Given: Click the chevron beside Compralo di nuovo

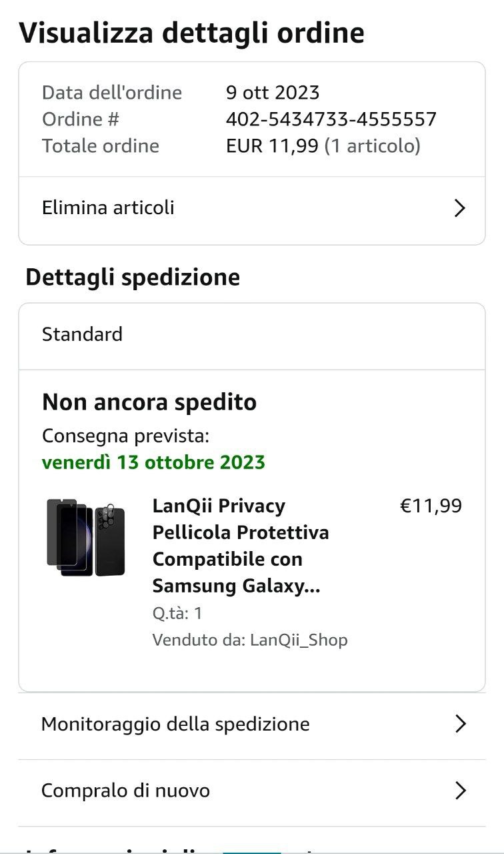Looking at the screenshot, I should point(460,791).
